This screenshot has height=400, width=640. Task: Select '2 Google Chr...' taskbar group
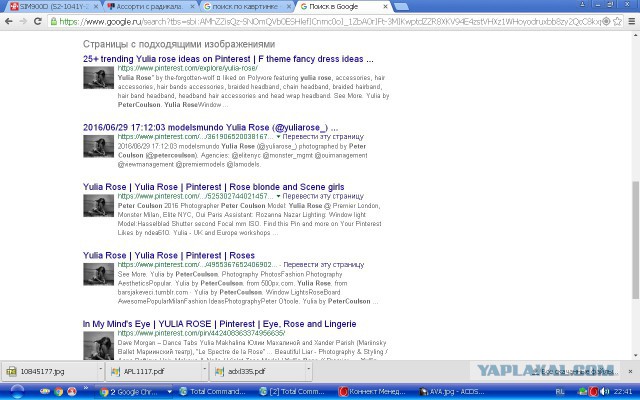(134, 392)
